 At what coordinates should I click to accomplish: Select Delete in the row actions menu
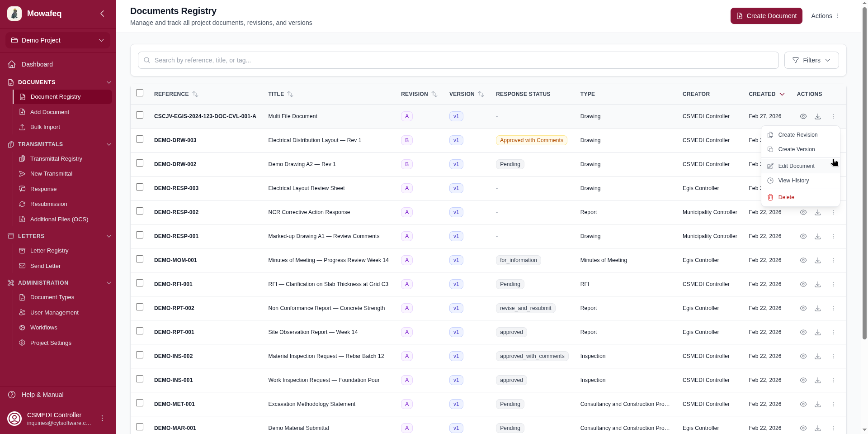[x=786, y=197]
